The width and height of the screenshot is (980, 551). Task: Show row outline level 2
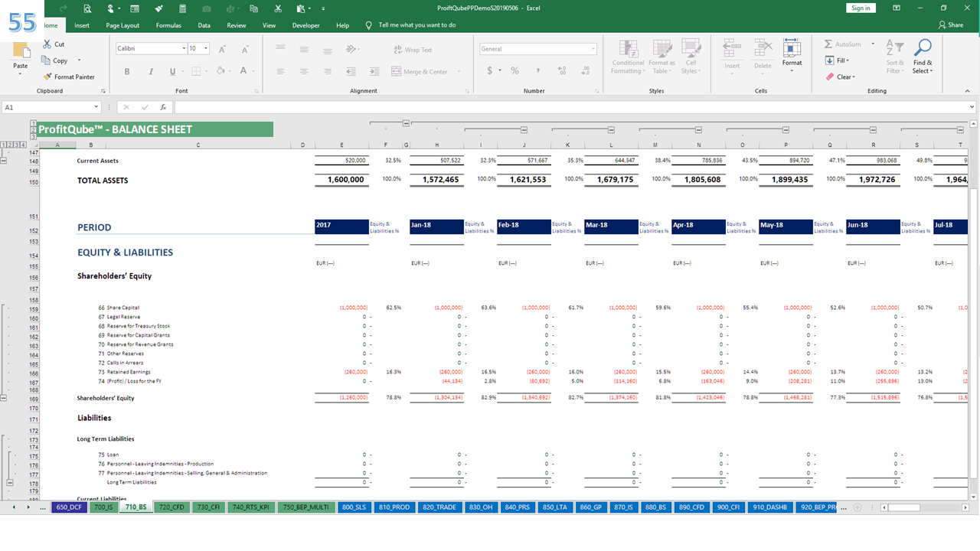coord(11,145)
